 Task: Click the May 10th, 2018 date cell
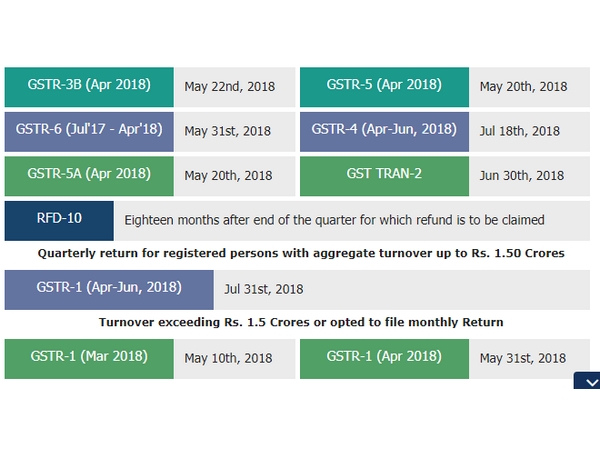228,358
